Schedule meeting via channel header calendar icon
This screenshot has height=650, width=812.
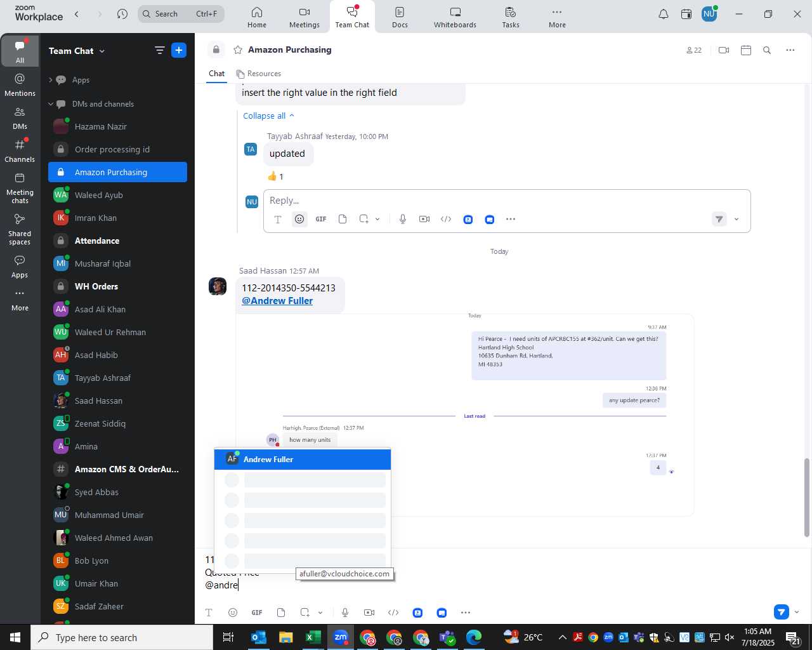[746, 50]
